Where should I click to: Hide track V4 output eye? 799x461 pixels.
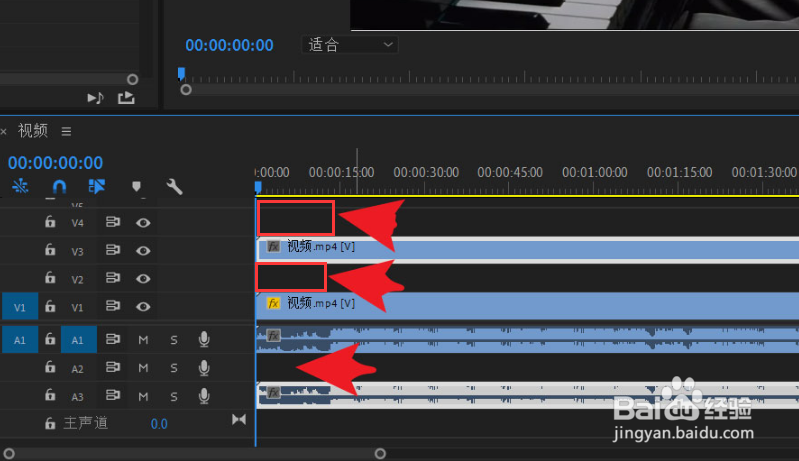(x=143, y=223)
